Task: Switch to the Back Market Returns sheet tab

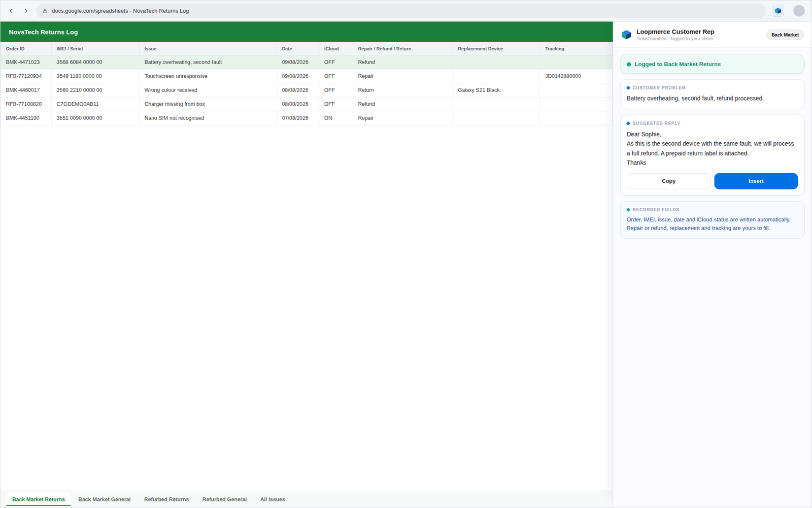Action: coord(39,499)
